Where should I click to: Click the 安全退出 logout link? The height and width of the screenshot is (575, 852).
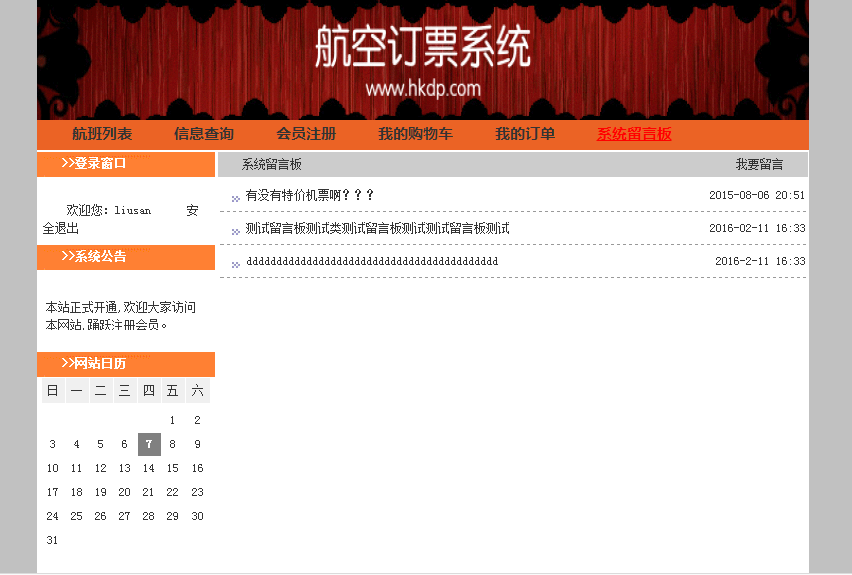click(61, 228)
